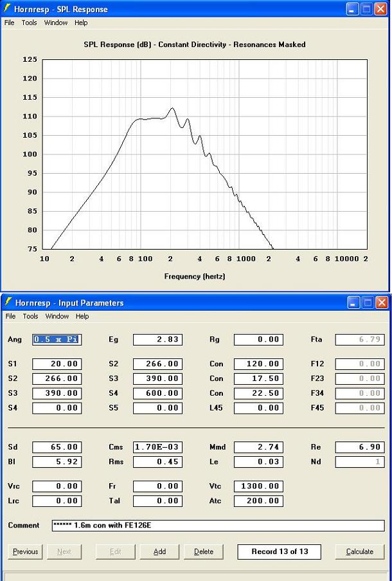Screen dimensions: 392x581
Task: Delete the current record
Action: tap(204, 551)
